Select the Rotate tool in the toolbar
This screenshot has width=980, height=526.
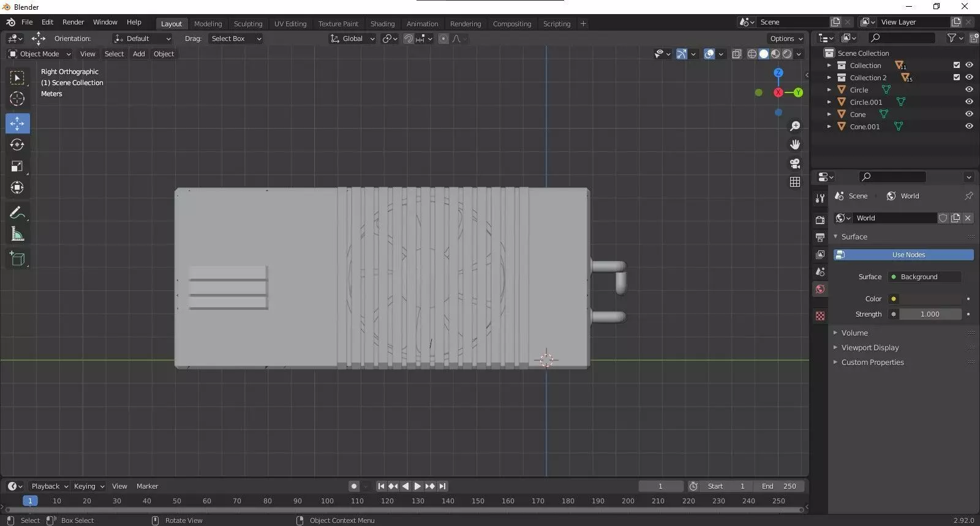[17, 145]
